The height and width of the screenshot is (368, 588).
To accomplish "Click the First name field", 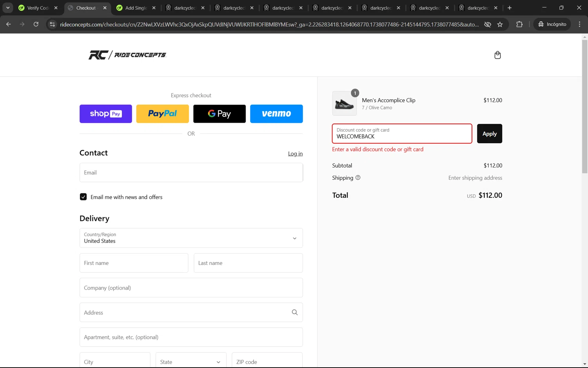I will pyautogui.click(x=134, y=263).
